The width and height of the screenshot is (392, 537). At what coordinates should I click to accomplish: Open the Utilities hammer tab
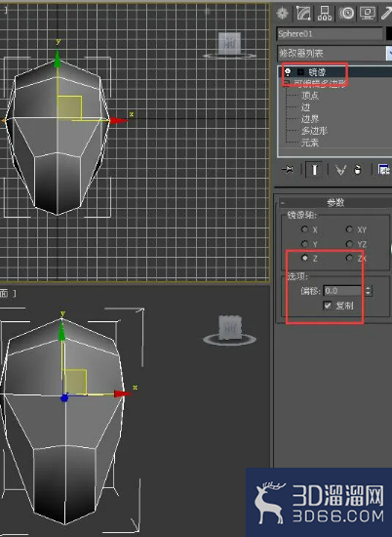(x=386, y=14)
